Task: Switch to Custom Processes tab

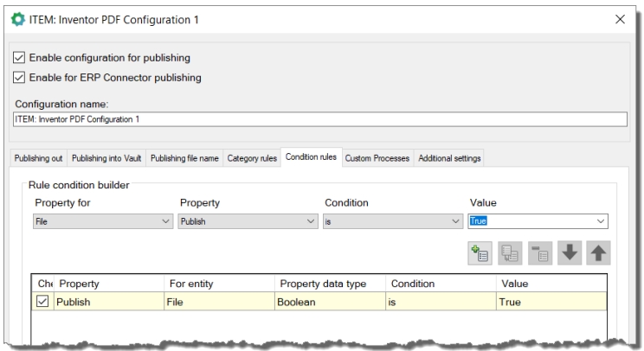Action: tap(377, 158)
